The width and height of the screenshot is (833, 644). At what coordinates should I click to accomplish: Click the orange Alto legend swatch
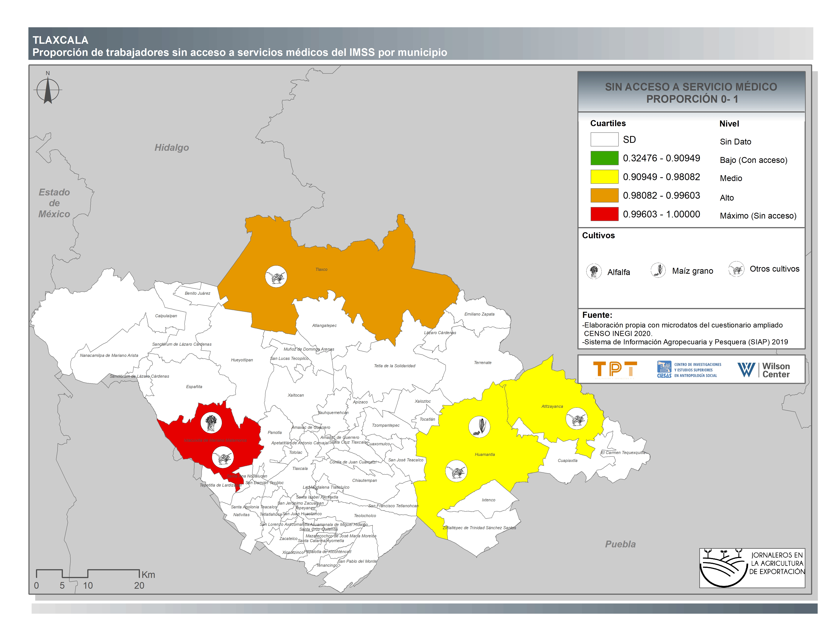pyautogui.click(x=604, y=195)
